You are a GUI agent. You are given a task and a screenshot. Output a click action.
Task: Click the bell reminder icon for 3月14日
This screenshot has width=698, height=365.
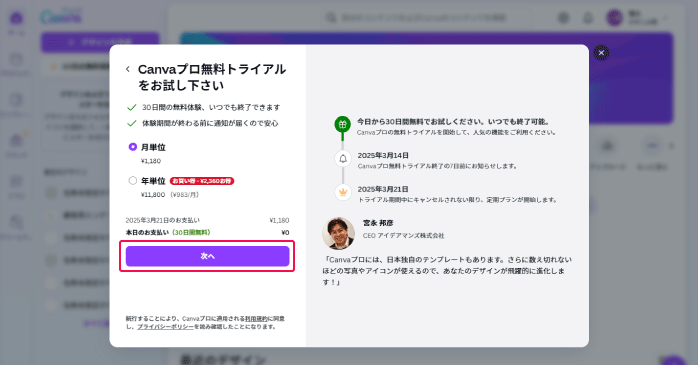click(x=343, y=158)
